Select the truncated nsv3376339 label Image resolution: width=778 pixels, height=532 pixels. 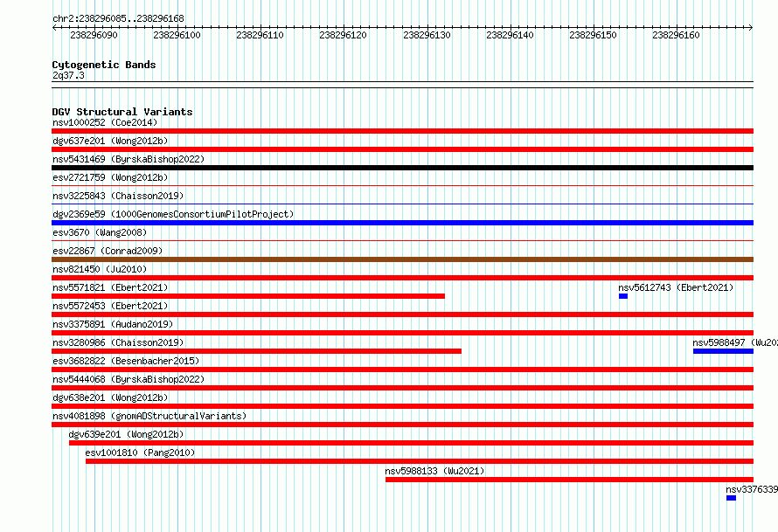click(752, 489)
